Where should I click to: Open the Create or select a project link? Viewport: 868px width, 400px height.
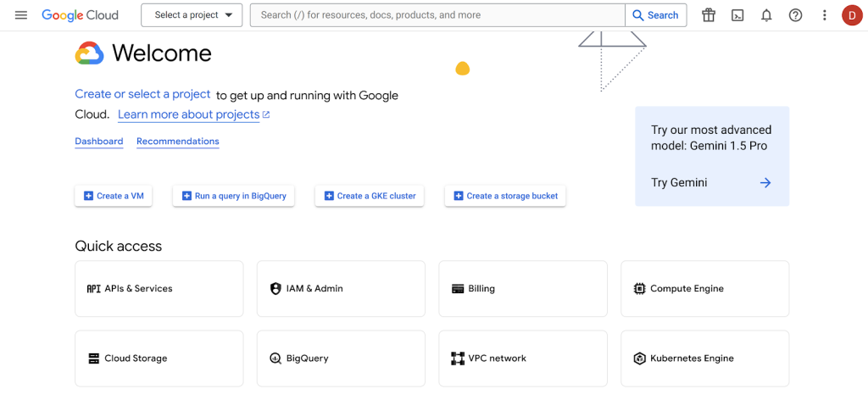tap(142, 94)
